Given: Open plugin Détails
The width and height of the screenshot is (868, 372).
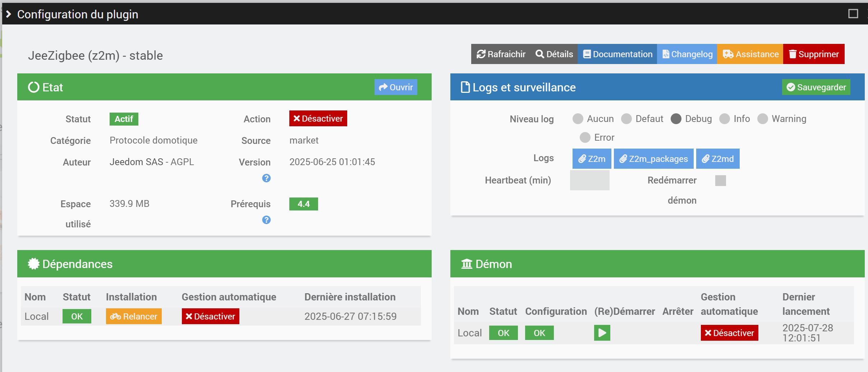Looking at the screenshot, I should click(x=554, y=54).
